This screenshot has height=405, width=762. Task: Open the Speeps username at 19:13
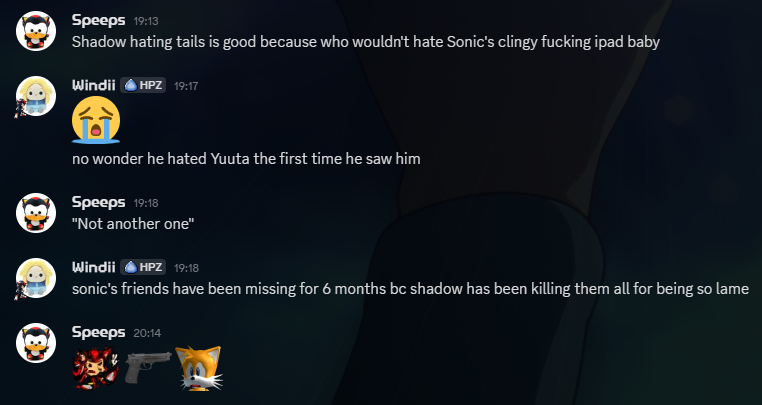[x=99, y=20]
